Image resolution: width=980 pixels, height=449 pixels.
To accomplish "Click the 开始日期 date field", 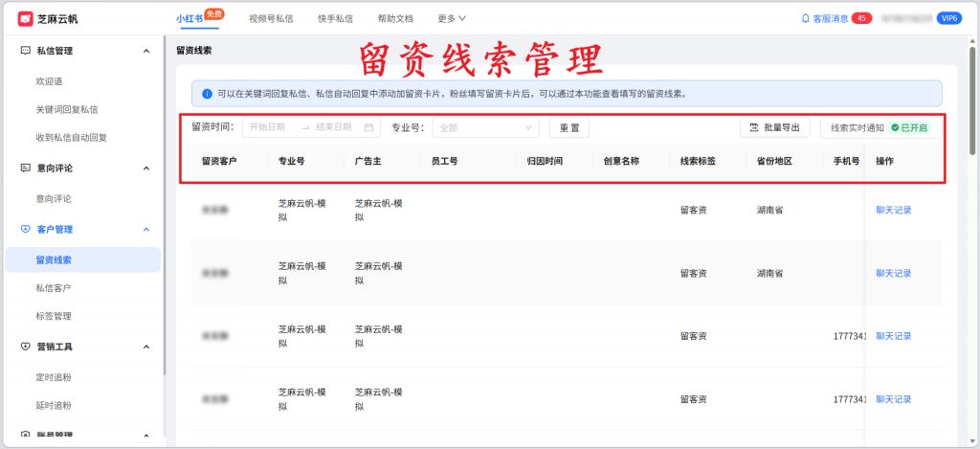I will point(268,127).
